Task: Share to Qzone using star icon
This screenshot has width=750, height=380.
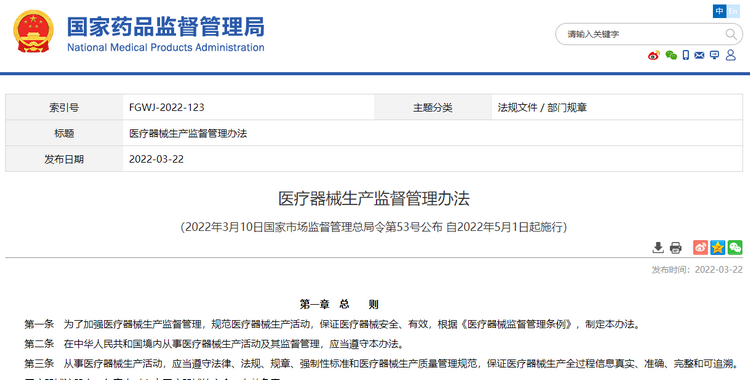Action: pyautogui.click(x=717, y=247)
